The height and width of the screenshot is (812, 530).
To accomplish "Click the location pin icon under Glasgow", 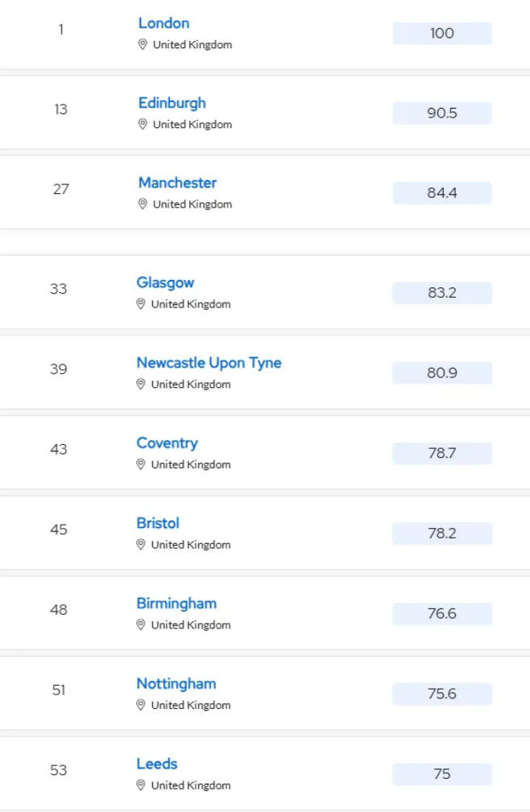I will point(140,304).
